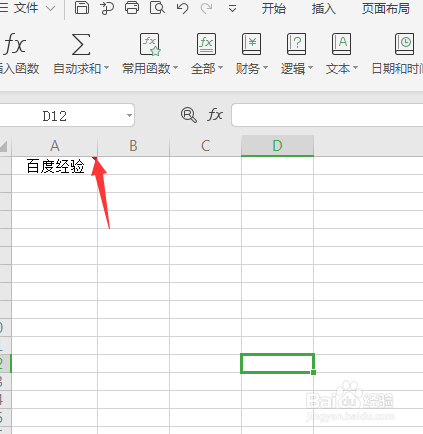Open the name box dropdown arrow
This screenshot has height=434, width=423.
(129, 116)
